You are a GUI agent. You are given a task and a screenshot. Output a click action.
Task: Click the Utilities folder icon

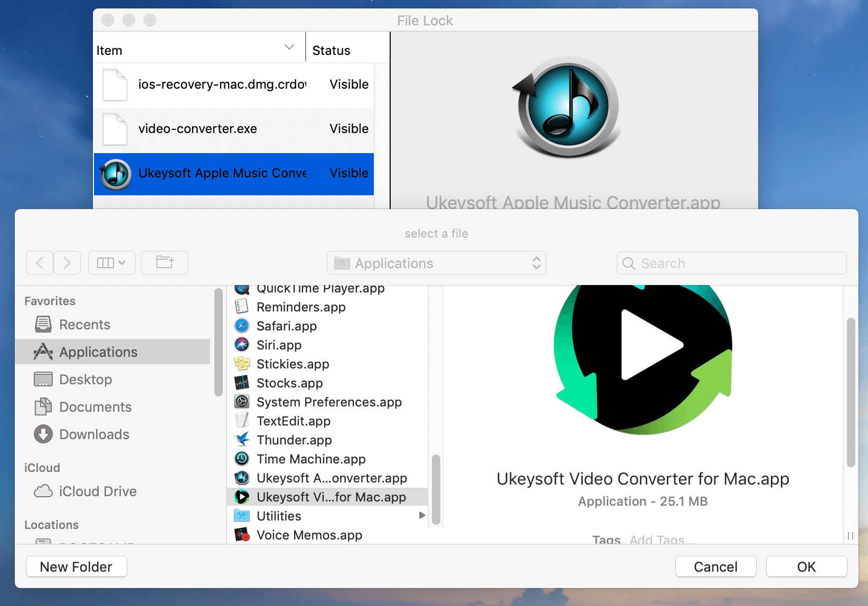[242, 516]
